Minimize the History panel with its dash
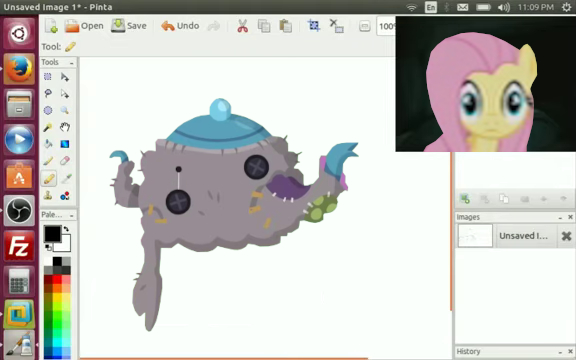Viewport: 576px width, 360px height. 560,352
